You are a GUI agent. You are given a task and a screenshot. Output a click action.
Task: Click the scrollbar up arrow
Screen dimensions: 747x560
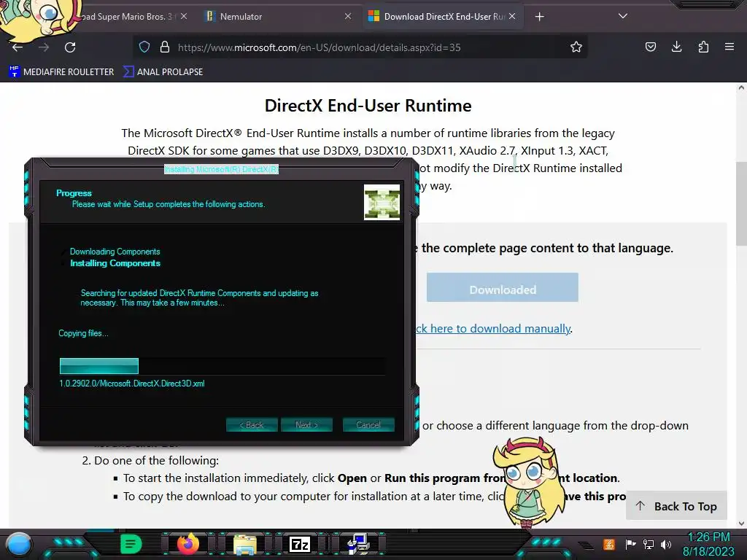pyautogui.click(x=741, y=87)
